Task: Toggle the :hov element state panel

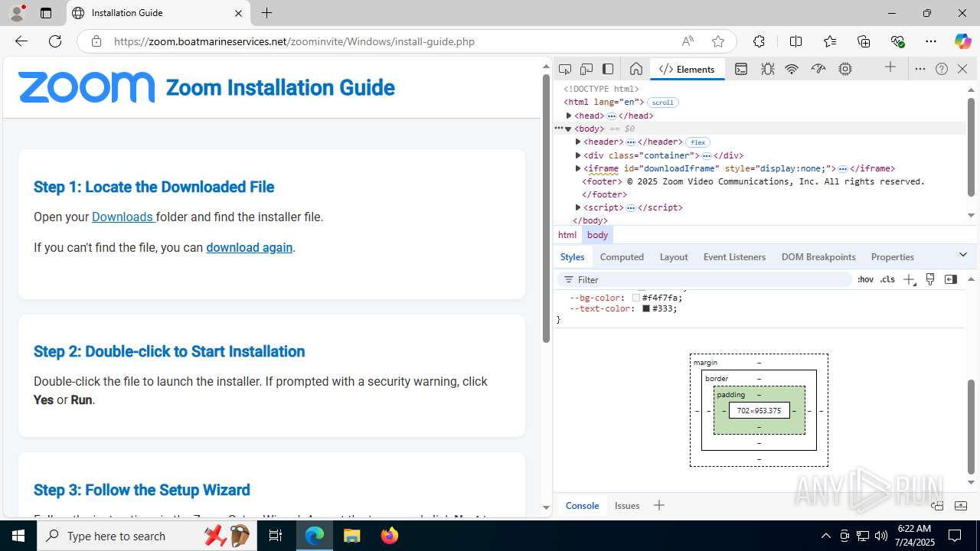Action: point(865,279)
